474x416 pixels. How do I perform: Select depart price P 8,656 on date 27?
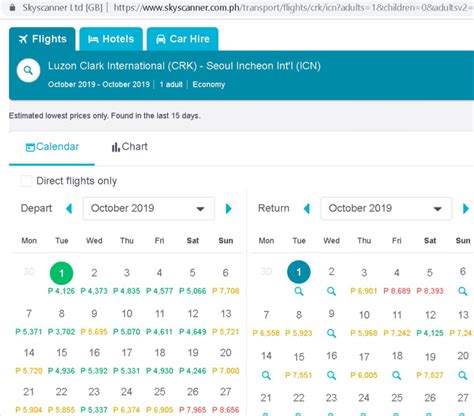(226, 410)
